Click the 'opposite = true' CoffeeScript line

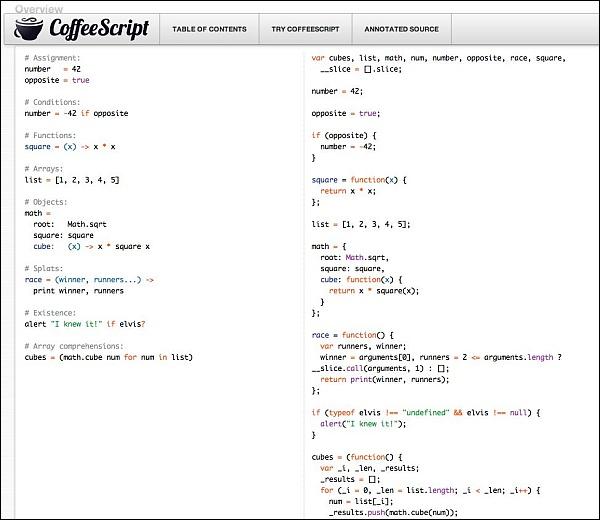pos(57,80)
